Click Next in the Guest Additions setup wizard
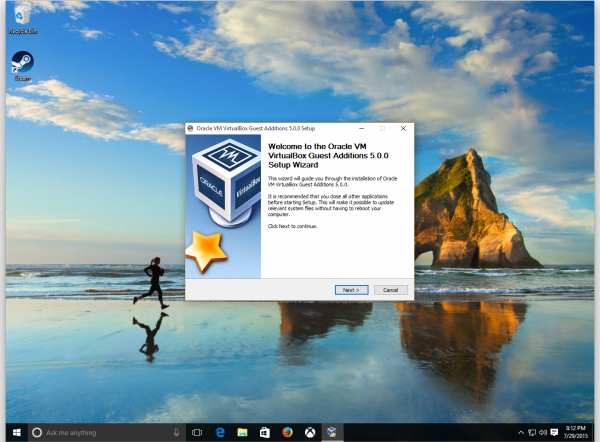The image size is (600, 442). pyautogui.click(x=351, y=290)
